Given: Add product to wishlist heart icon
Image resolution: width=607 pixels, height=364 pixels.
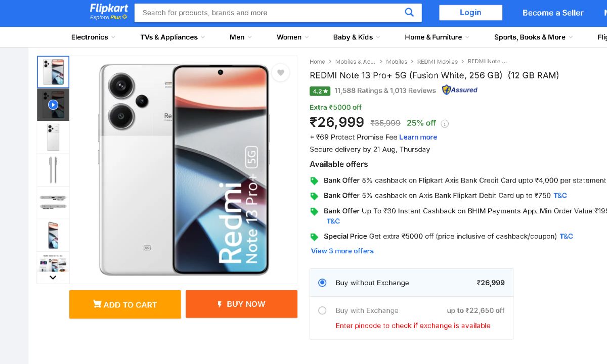Looking at the screenshot, I should click(281, 73).
